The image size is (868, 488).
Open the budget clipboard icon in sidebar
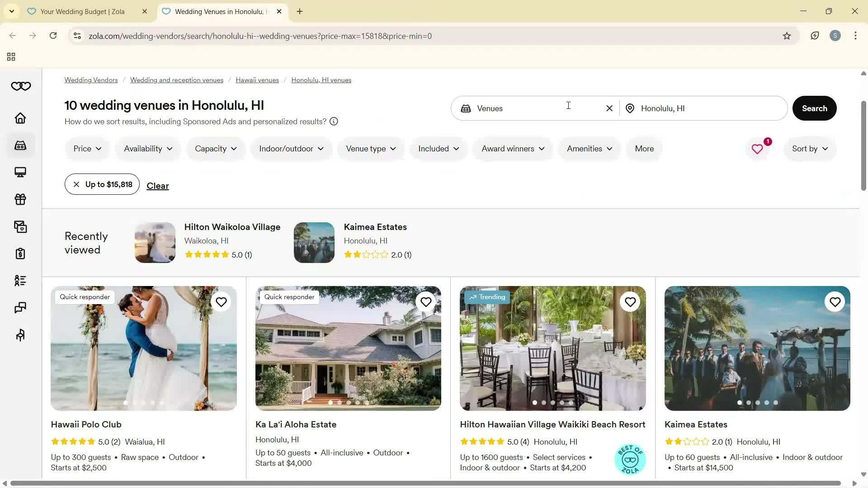pos(20,253)
